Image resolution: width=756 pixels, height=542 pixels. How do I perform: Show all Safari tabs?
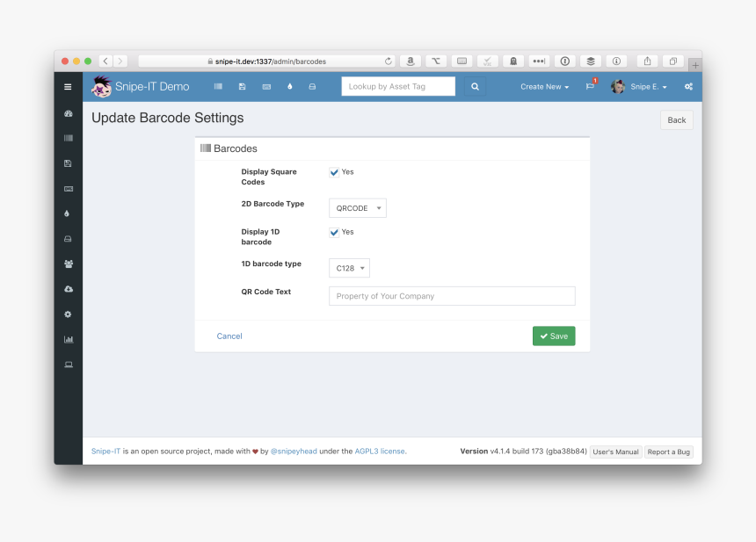tap(673, 61)
